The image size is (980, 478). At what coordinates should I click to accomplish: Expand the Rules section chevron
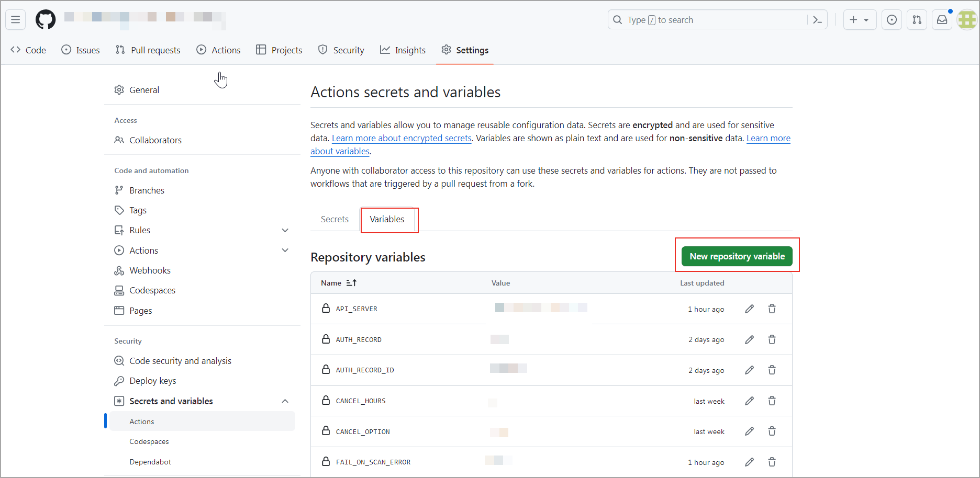(285, 230)
